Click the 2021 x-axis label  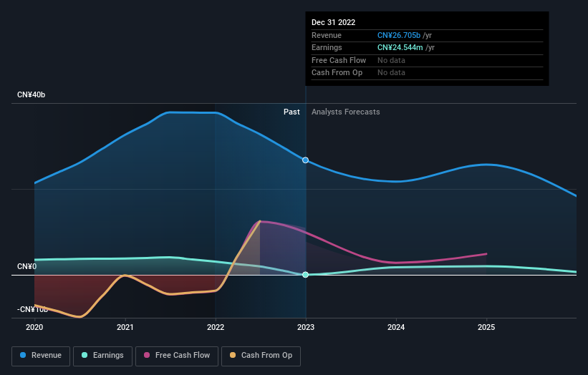pyautogui.click(x=125, y=327)
